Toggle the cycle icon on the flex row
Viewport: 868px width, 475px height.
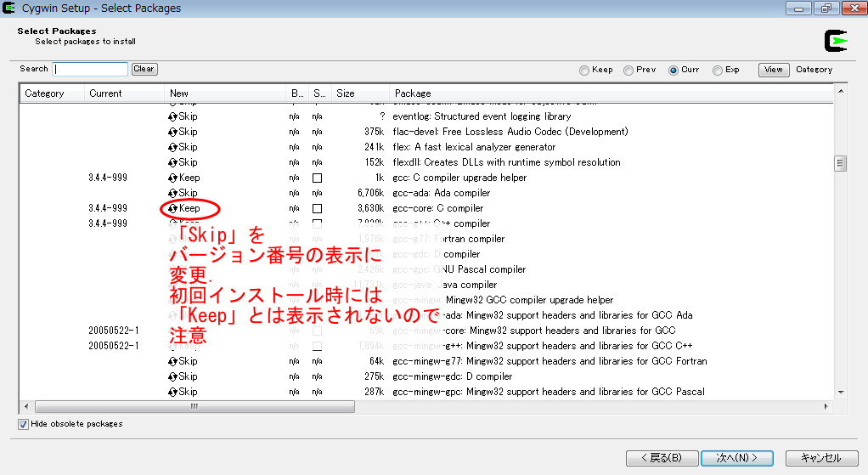coord(172,147)
